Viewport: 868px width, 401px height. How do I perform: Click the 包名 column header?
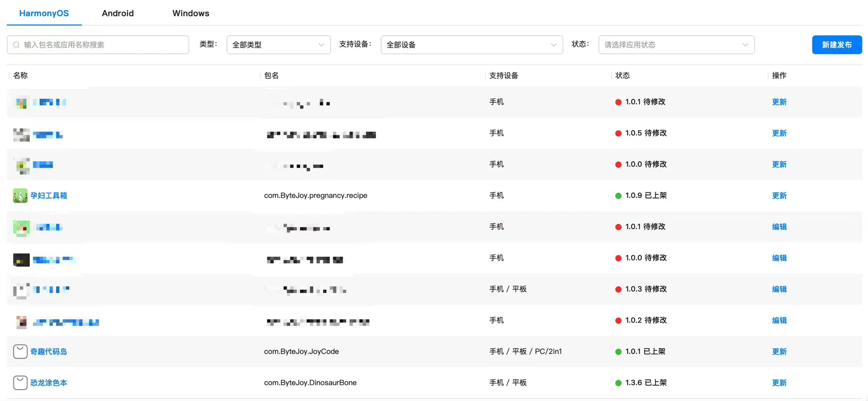(x=271, y=75)
